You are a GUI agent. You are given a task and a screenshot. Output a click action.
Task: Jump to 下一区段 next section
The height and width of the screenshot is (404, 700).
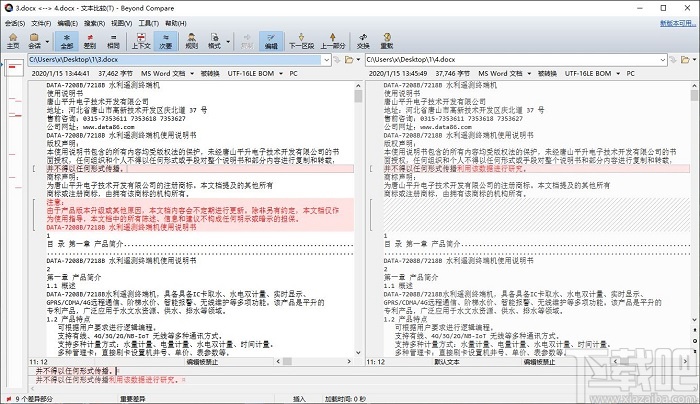(301, 41)
